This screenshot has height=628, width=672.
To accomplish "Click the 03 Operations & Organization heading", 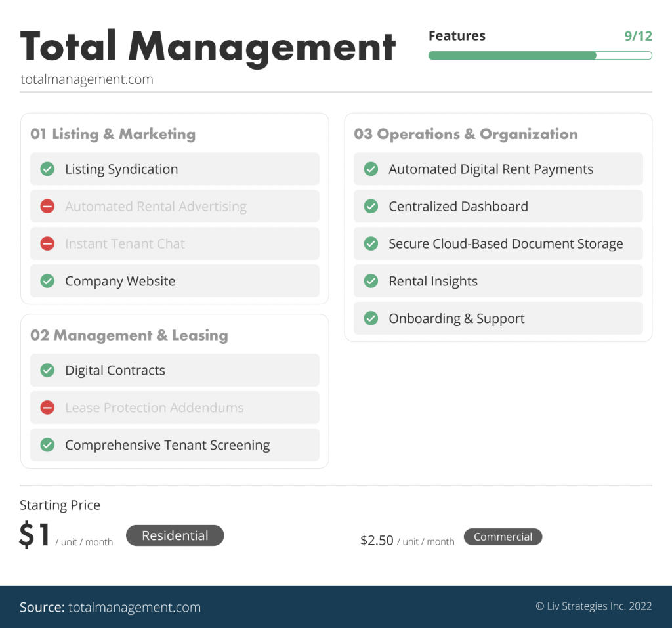I will (x=466, y=134).
